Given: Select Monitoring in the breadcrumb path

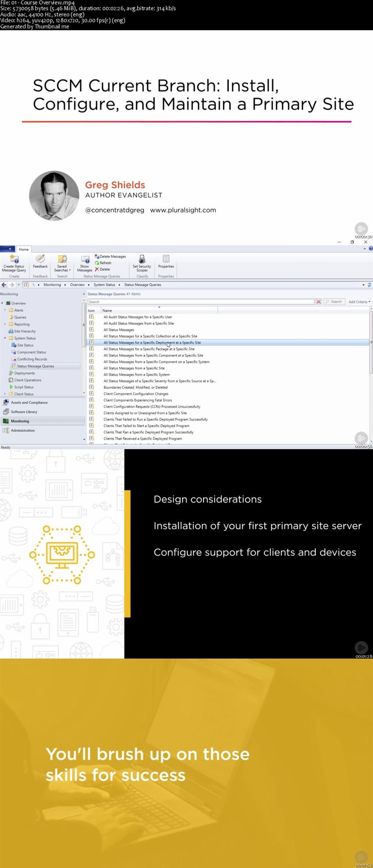Looking at the screenshot, I should 52,285.
